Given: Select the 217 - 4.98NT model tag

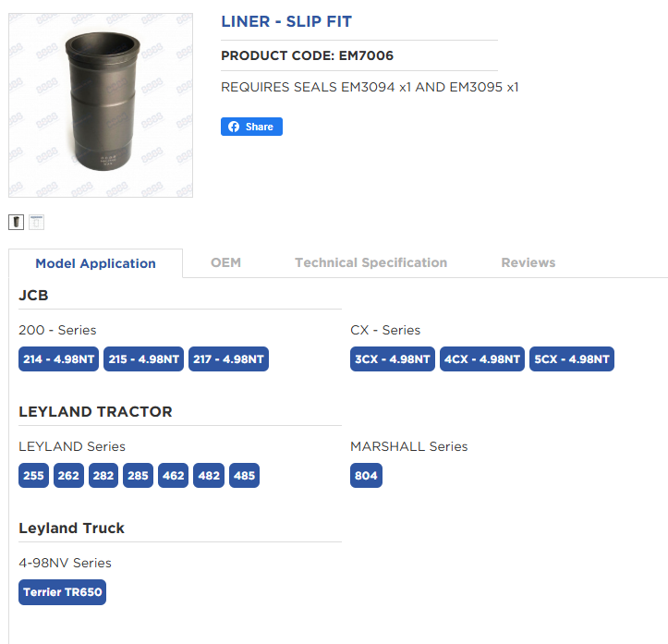Looking at the screenshot, I should click(228, 359).
